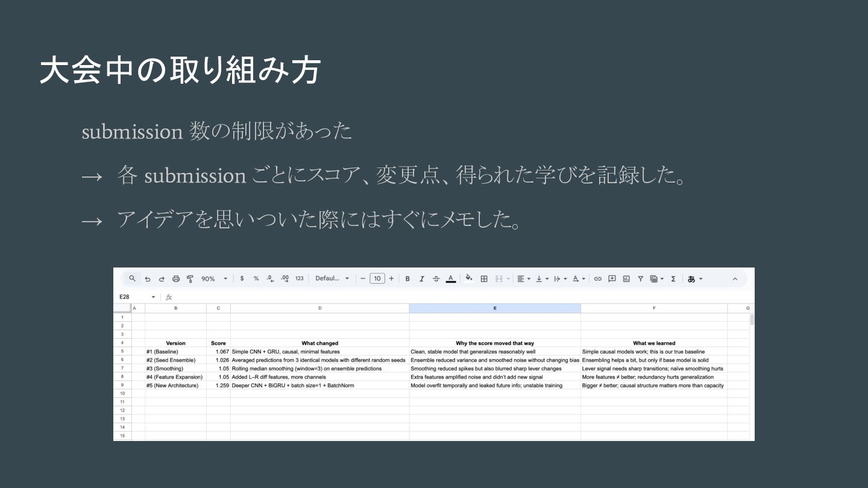The height and width of the screenshot is (488, 868).
Task: Insert a comment
Action: 612,278
